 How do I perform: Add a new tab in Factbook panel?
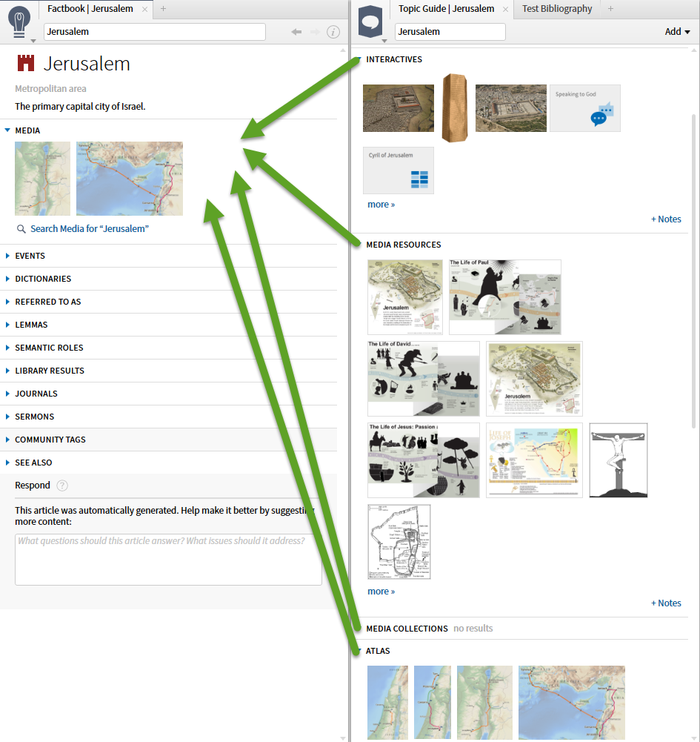pos(163,8)
